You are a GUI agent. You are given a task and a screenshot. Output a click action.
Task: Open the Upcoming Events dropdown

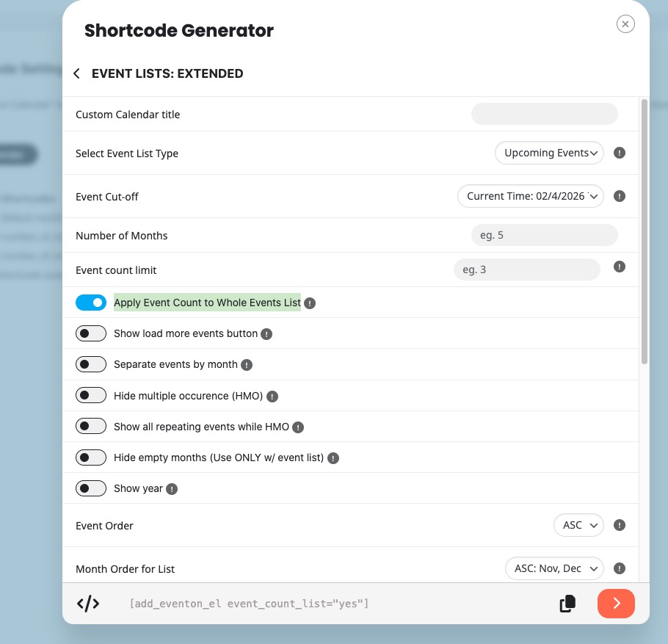tap(549, 153)
